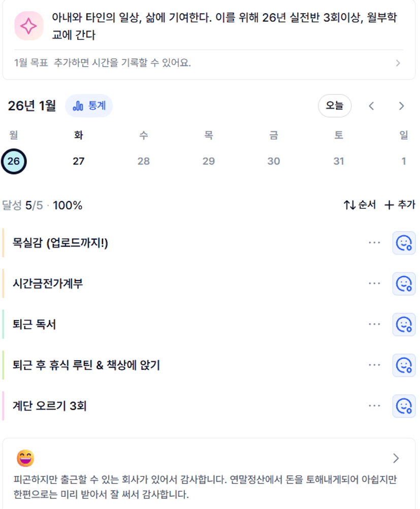Go to previous week with left chevron
Image resolution: width=420 pixels, height=509 pixels.
[371, 106]
